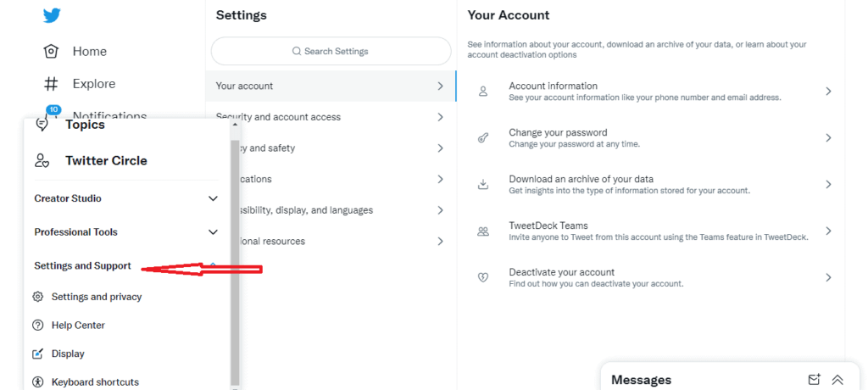This screenshot has height=390, width=868.
Task: Open the Topics icon in popup menu
Action: point(42,125)
